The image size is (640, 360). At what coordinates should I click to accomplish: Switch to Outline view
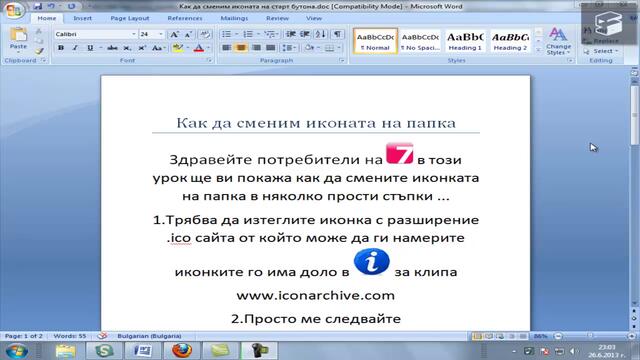tap(512, 336)
